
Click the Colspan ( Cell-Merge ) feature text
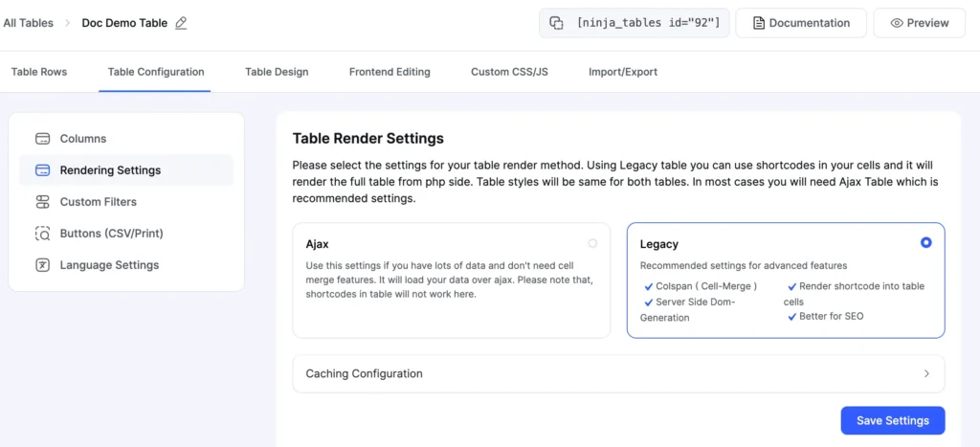(706, 286)
